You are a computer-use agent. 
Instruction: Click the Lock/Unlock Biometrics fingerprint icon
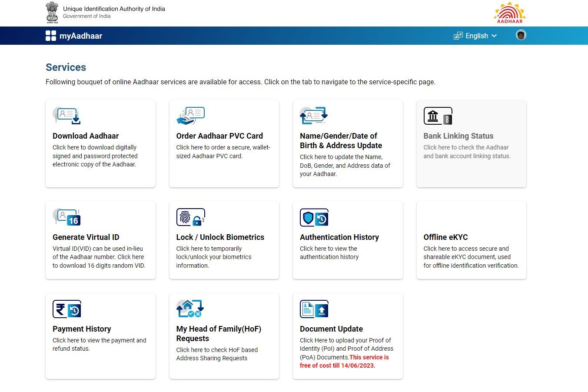click(190, 217)
